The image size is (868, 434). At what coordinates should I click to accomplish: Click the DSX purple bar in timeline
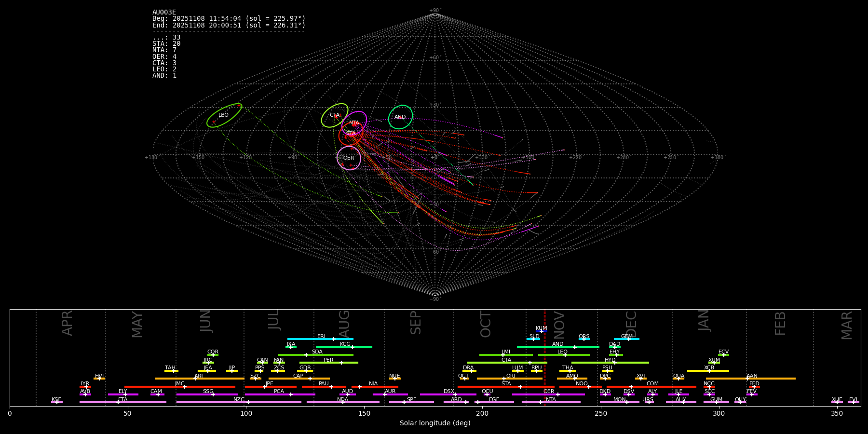coord(448,394)
